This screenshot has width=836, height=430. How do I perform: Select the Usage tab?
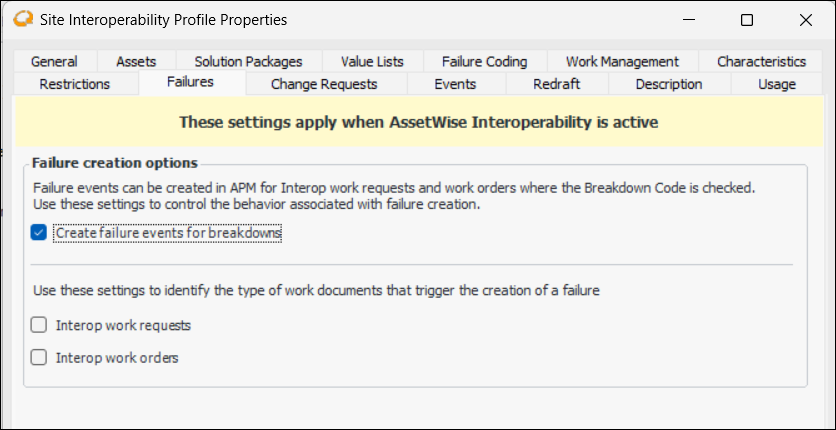pyautogui.click(x=777, y=84)
